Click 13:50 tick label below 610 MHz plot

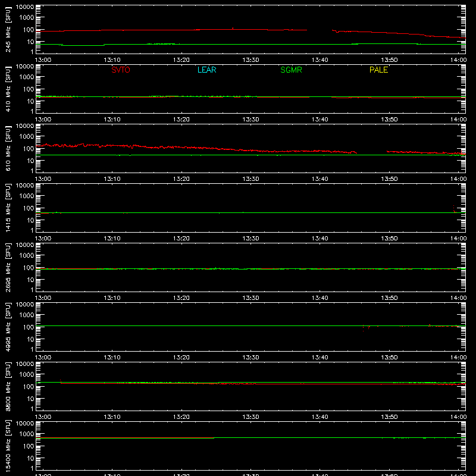click(389, 179)
